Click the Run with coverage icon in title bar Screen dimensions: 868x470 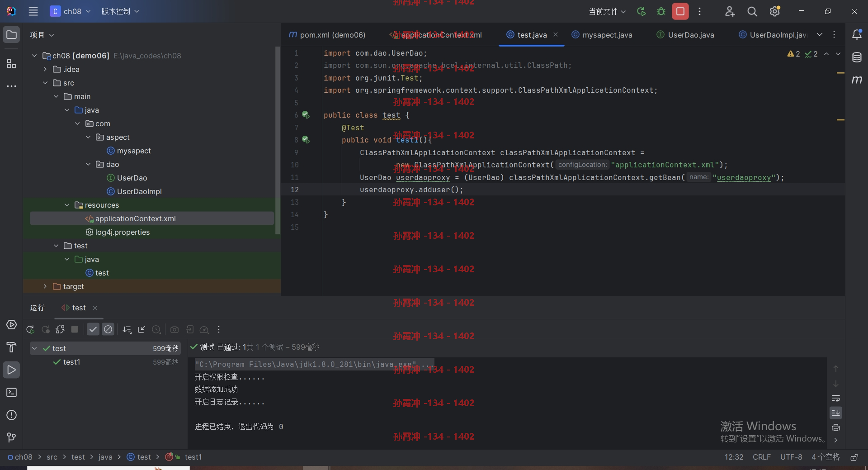pyautogui.click(x=641, y=11)
